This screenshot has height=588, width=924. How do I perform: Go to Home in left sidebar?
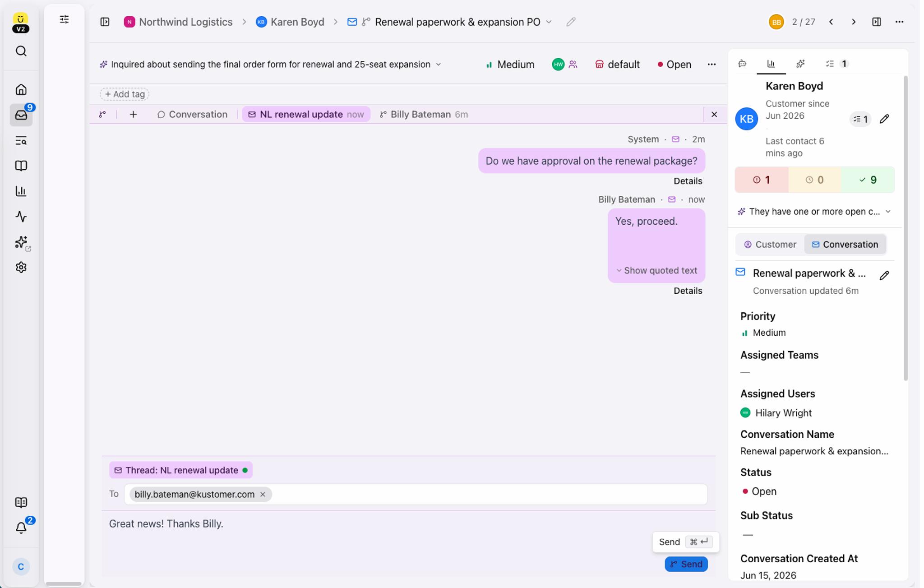[x=21, y=89]
